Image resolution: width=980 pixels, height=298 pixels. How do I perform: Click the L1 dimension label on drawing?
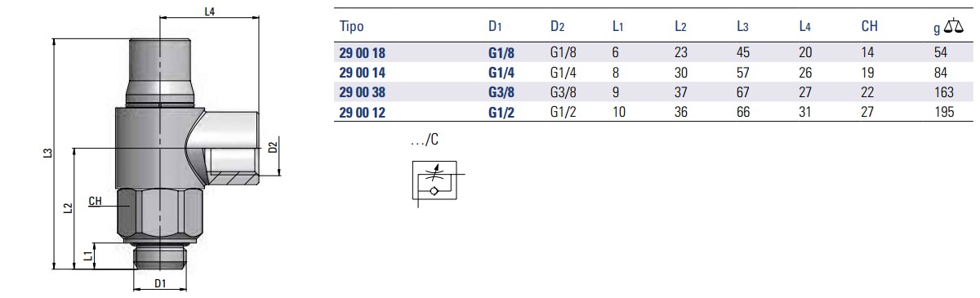click(x=87, y=256)
